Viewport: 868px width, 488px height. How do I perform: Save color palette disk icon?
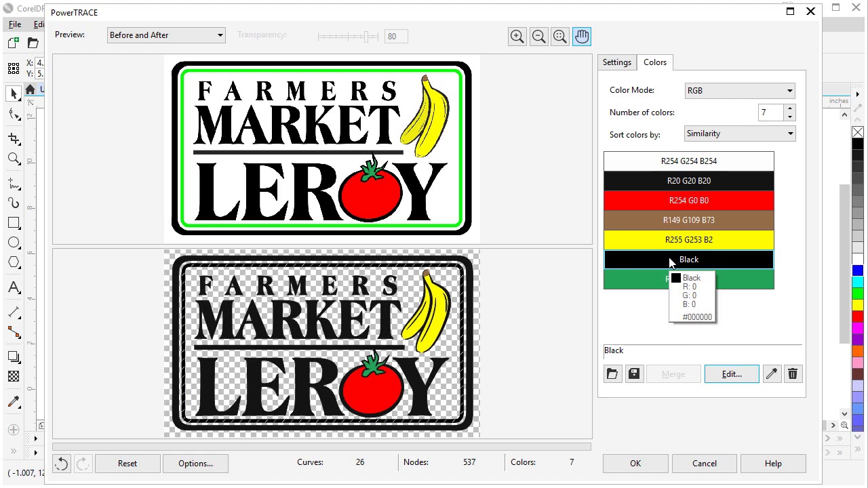pyautogui.click(x=634, y=374)
